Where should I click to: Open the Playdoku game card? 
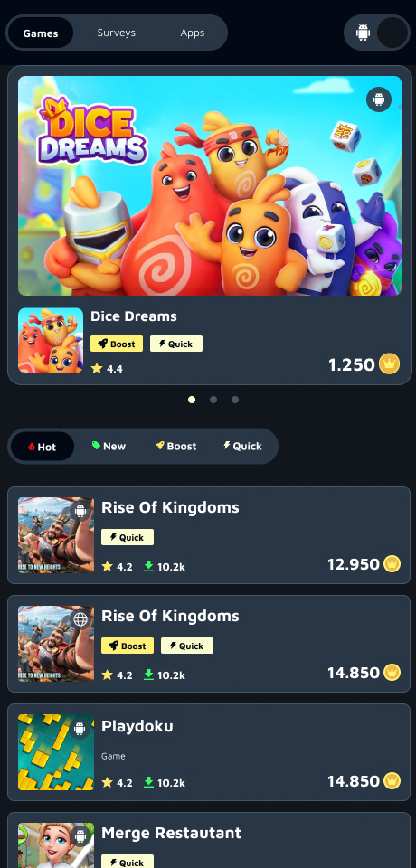click(209, 752)
